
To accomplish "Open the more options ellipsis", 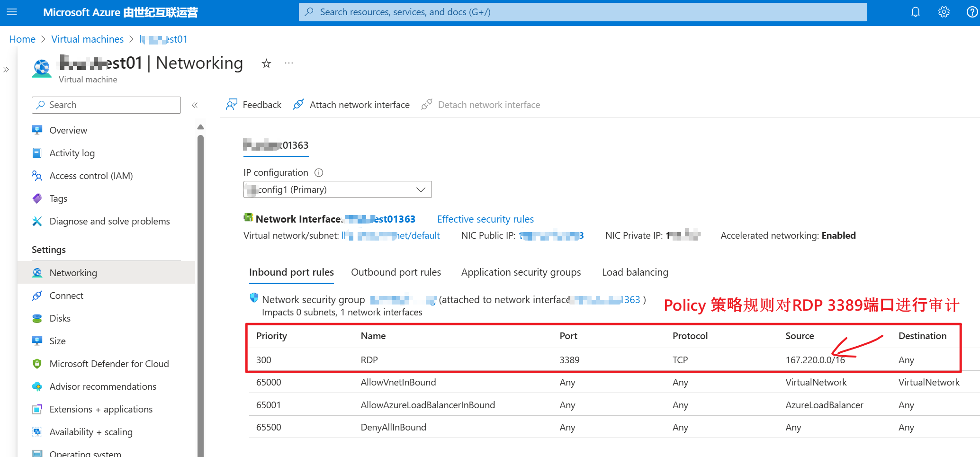I will (x=289, y=63).
